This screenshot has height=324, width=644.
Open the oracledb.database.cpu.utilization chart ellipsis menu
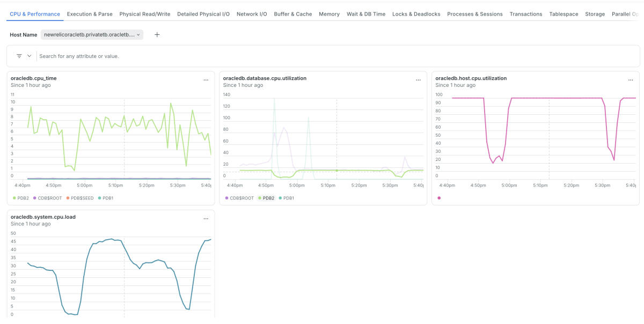click(x=418, y=80)
